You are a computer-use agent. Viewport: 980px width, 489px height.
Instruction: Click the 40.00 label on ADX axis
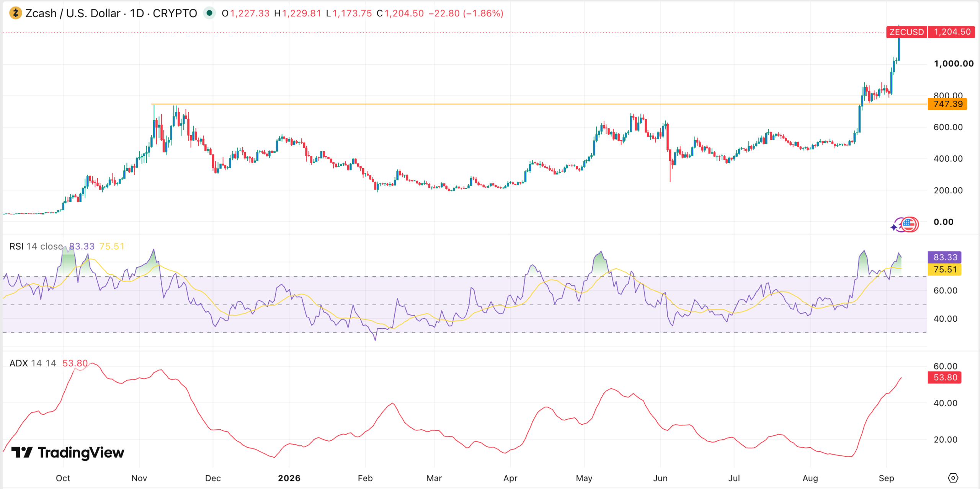(x=945, y=403)
